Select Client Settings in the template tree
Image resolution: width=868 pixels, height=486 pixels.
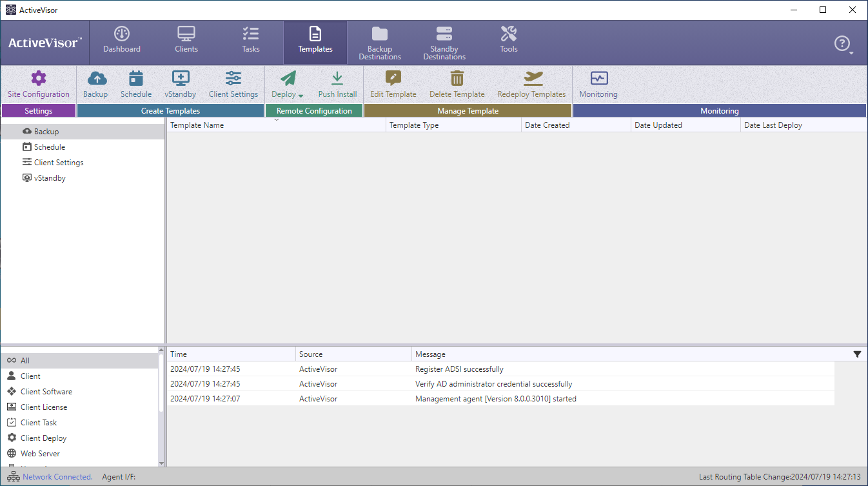point(83,163)
